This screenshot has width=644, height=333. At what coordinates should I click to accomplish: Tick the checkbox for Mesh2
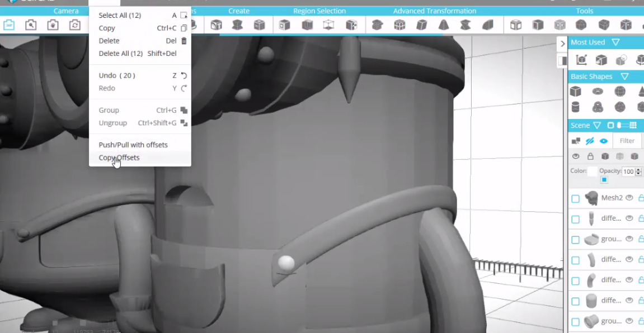pos(575,198)
